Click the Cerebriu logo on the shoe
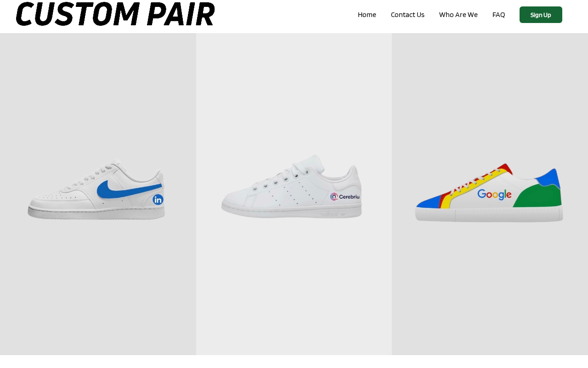588x368 pixels. [x=345, y=197]
